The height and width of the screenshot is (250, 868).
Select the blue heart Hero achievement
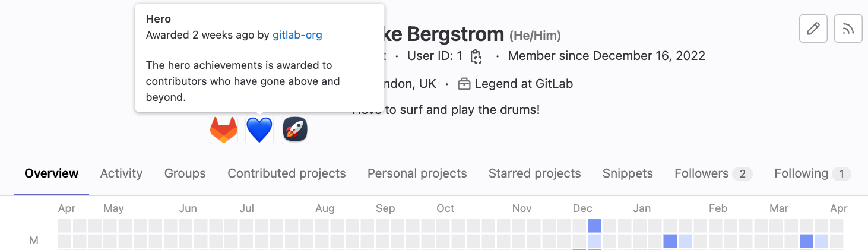[x=259, y=129]
